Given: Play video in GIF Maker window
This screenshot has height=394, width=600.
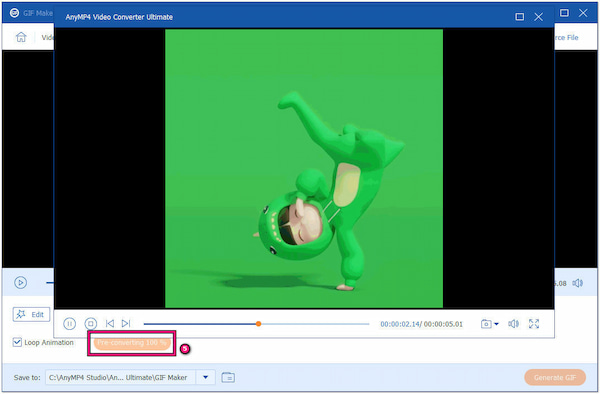Looking at the screenshot, I should tap(20, 283).
